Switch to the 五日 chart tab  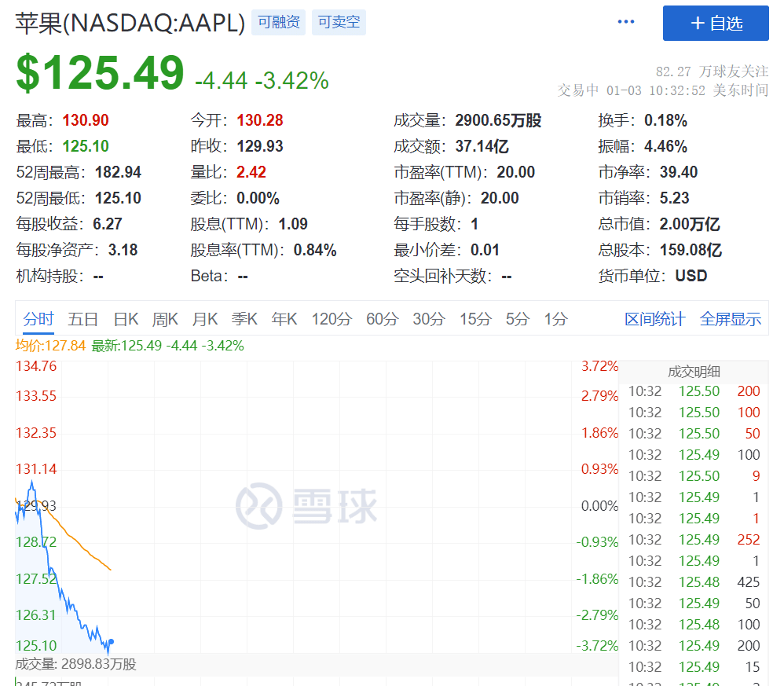tap(83, 319)
